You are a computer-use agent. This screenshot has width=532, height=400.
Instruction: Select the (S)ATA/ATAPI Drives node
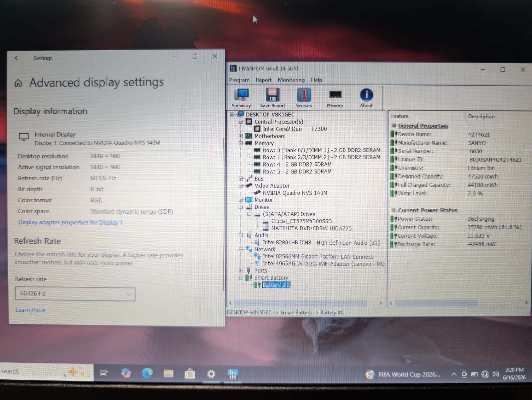(x=289, y=214)
